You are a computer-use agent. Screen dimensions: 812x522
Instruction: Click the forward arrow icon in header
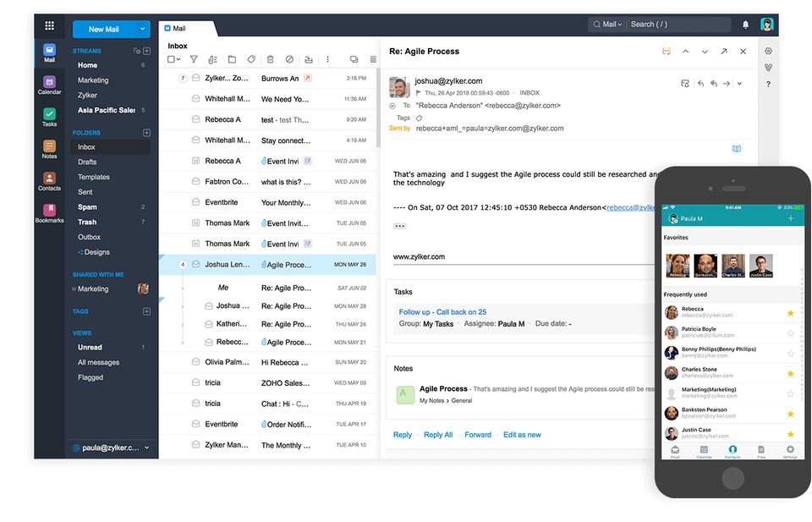[x=727, y=84]
